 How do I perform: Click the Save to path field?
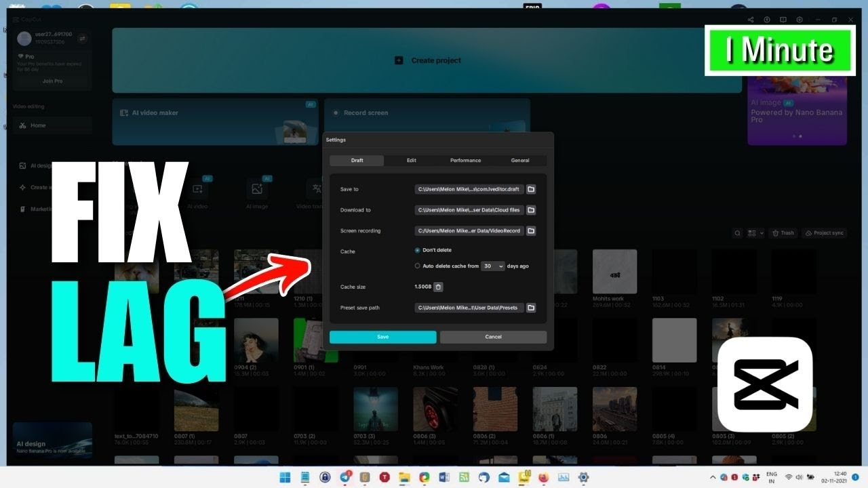click(469, 189)
